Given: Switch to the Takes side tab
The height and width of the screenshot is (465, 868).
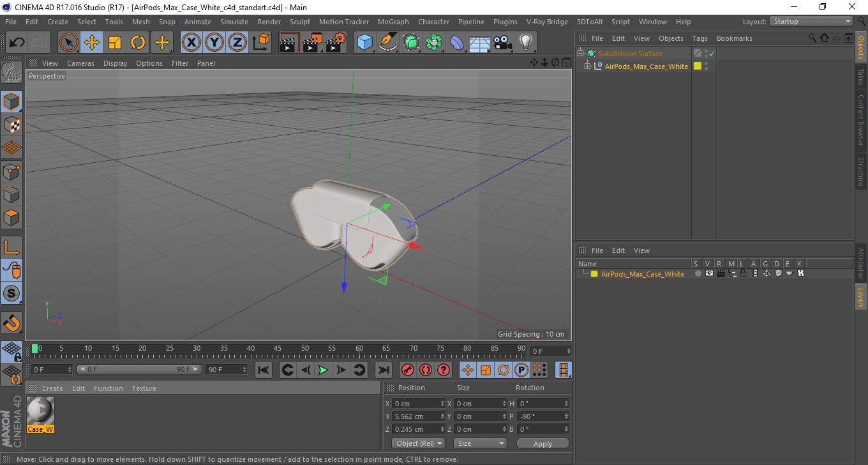Looking at the screenshot, I should [861, 76].
